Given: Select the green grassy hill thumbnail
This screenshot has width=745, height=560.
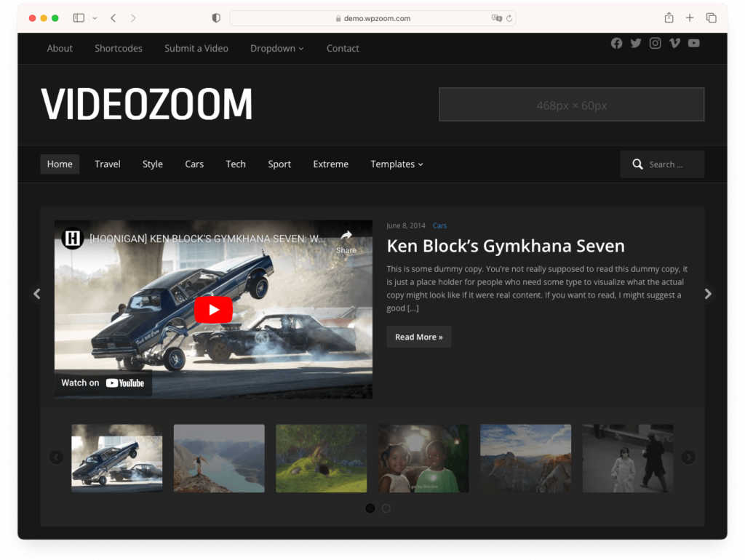Looking at the screenshot, I should (321, 458).
